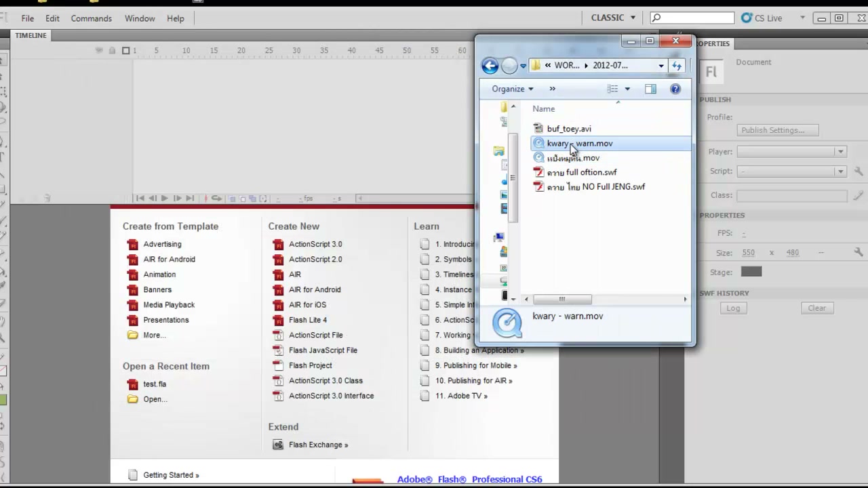Expand the Organize dropdown menu
868x488 pixels.
(x=512, y=89)
